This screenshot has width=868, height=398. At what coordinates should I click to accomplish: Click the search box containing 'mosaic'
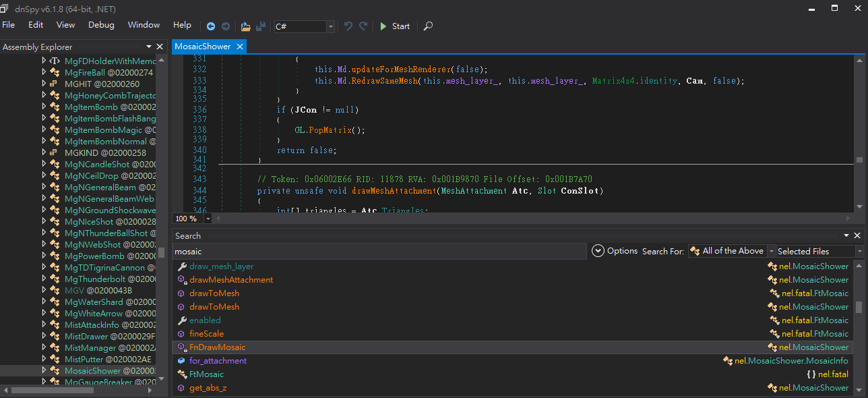click(x=379, y=252)
